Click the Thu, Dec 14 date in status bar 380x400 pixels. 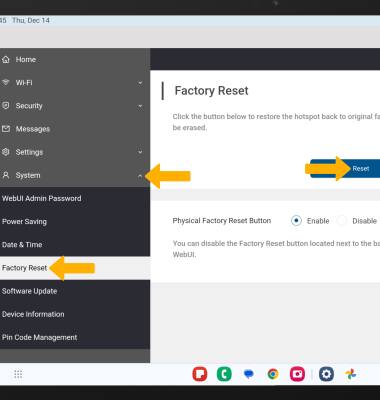click(x=31, y=20)
